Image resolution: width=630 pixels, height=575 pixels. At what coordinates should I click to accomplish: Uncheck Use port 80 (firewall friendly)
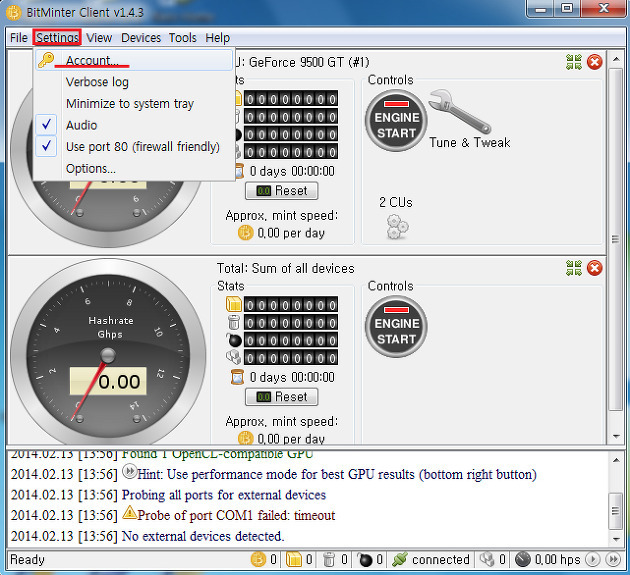tap(133, 147)
